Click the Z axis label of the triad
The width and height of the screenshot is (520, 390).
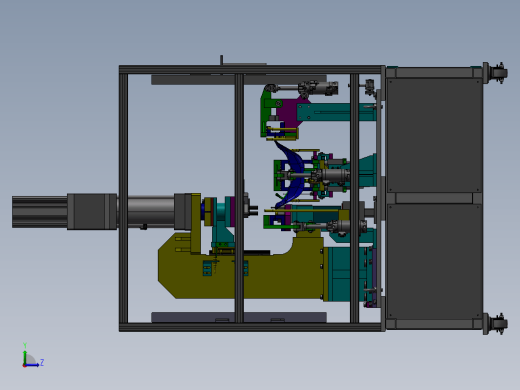click(42, 362)
